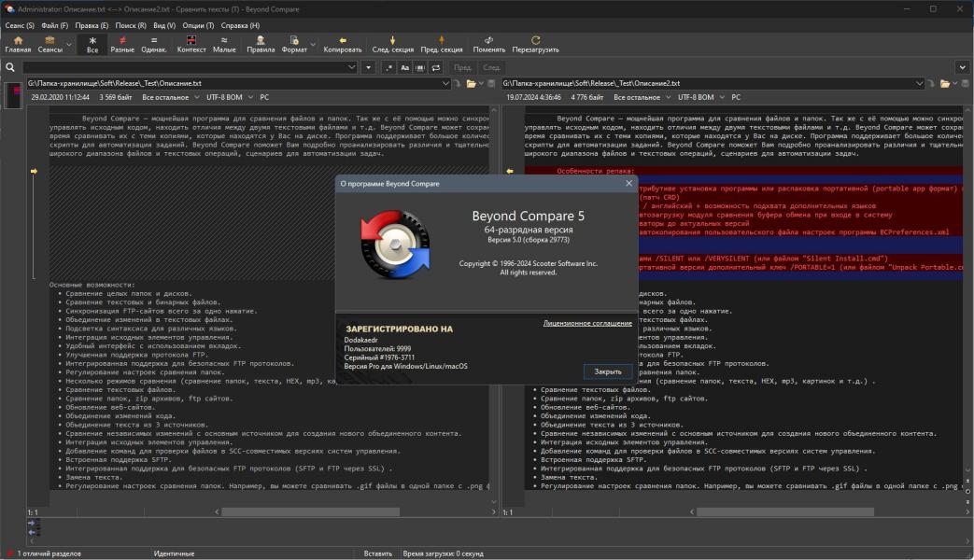
Task: Click the open-folder icon beside Описание.txt path
Action: tap(472, 83)
